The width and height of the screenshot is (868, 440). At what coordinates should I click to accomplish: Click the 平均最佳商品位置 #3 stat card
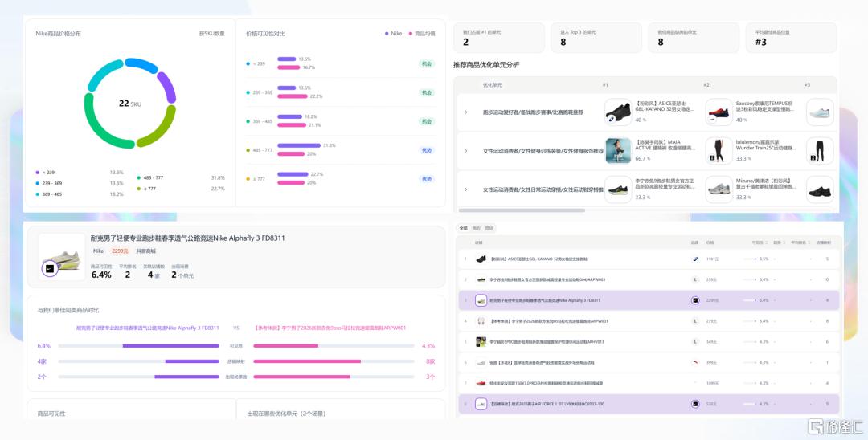[x=791, y=38]
